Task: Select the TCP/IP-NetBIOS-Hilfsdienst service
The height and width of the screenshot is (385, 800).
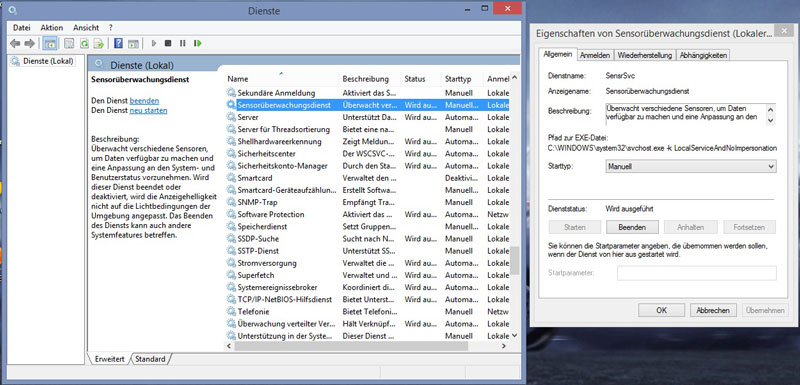Action: click(x=285, y=299)
